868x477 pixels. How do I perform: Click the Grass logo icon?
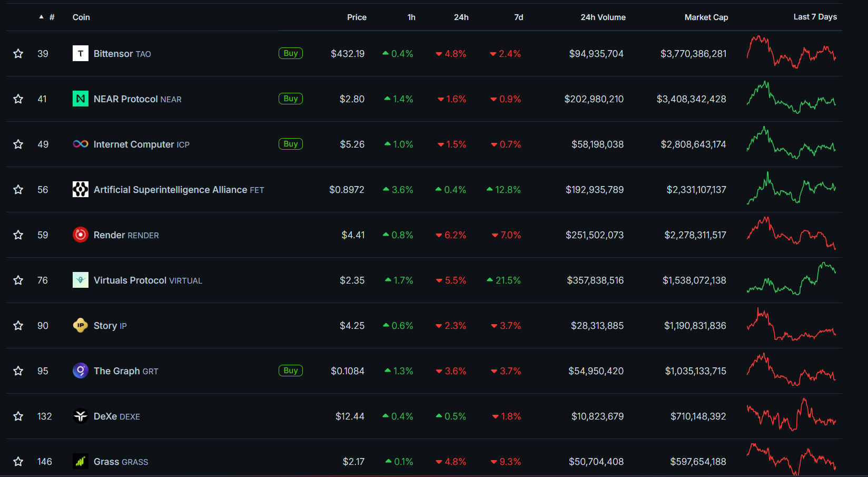[81, 461]
